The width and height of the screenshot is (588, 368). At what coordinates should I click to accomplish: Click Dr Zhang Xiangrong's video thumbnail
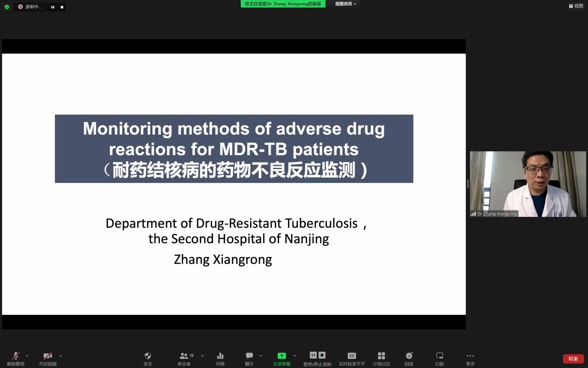pos(528,184)
